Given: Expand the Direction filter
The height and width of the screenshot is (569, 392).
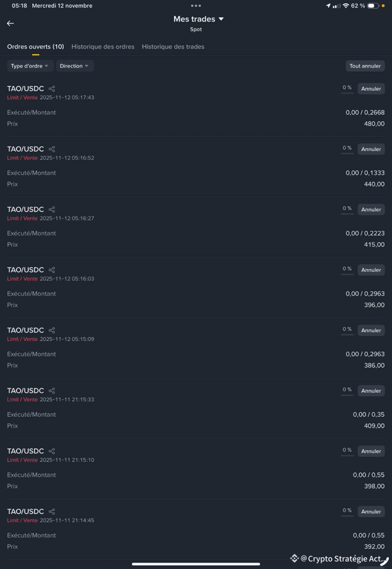Looking at the screenshot, I should (x=74, y=66).
